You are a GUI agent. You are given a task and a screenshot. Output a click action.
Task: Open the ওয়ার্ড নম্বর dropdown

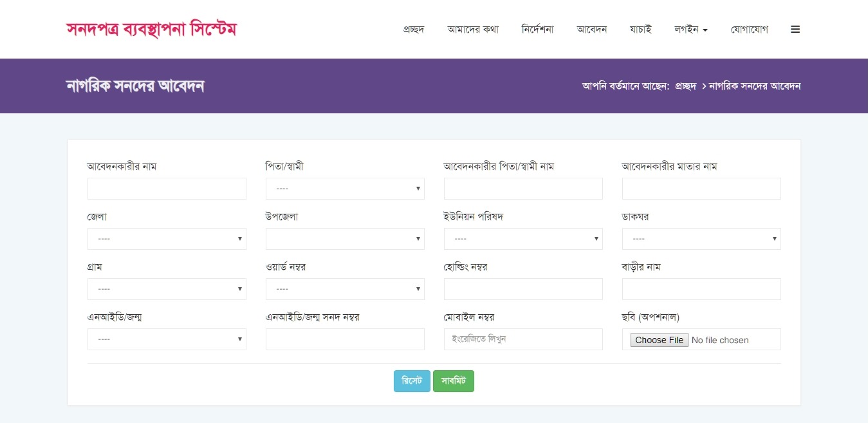point(345,289)
